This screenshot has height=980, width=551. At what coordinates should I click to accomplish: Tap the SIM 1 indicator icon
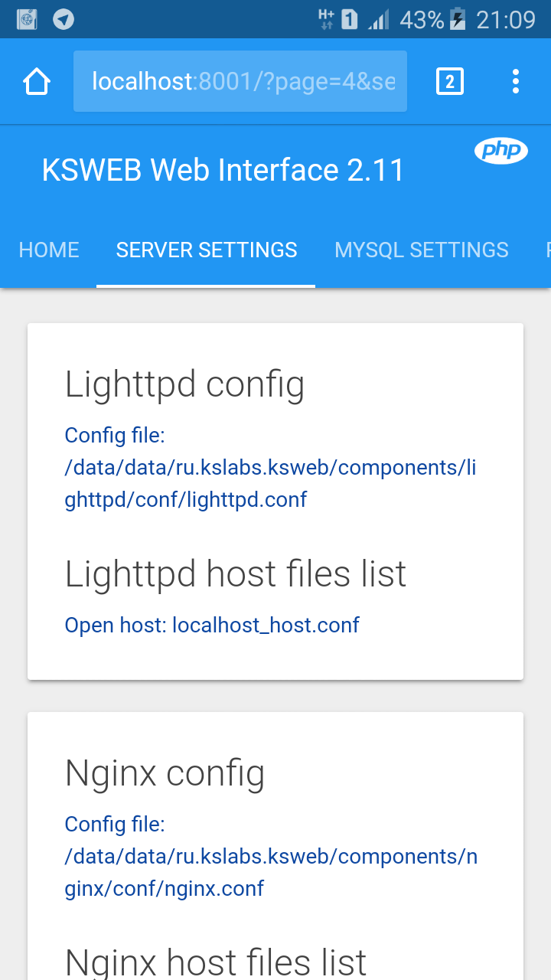[x=349, y=19]
